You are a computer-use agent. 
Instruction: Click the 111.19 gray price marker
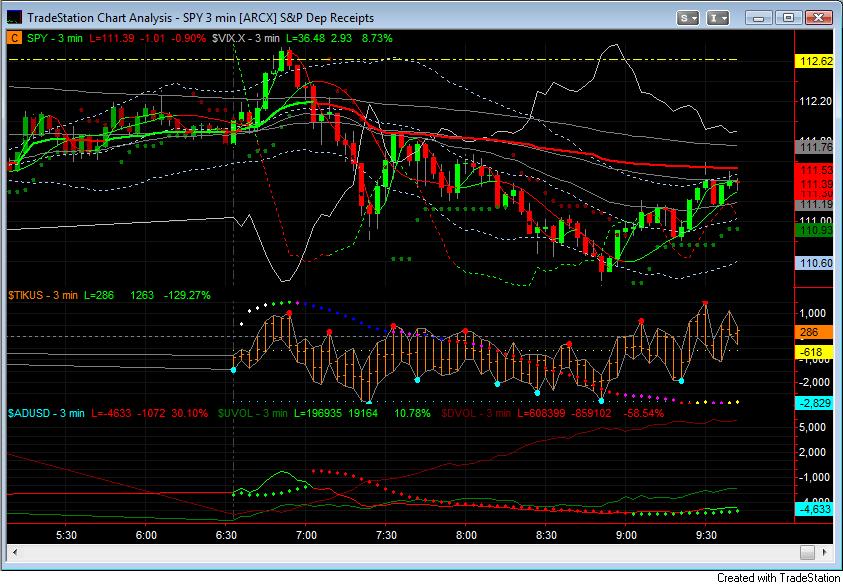pyautogui.click(x=816, y=204)
